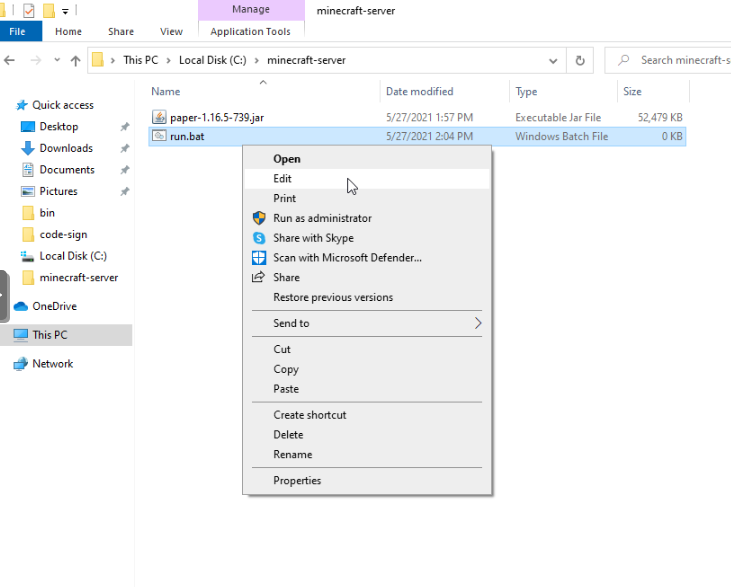The image size is (731, 587).
Task: Sort by the Name column header
Action: click(x=166, y=91)
